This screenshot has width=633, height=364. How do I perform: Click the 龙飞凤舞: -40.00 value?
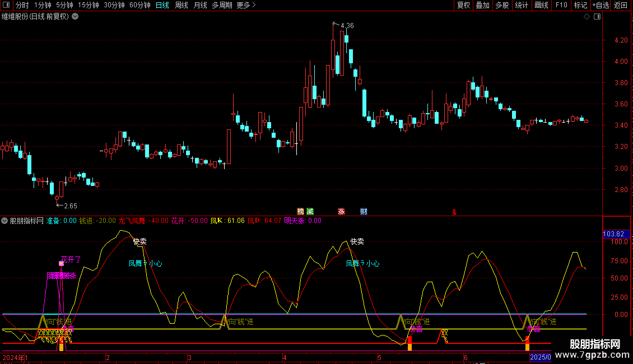coord(143,221)
